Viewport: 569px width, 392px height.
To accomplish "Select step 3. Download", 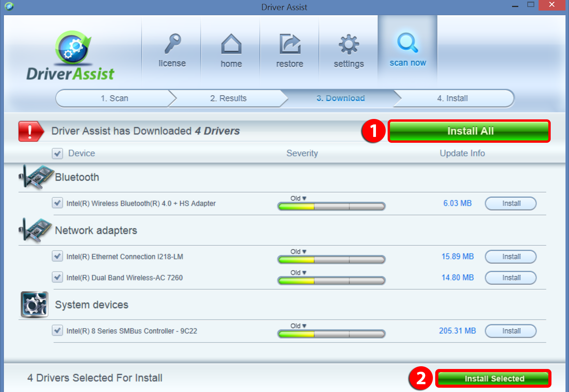I will pos(340,98).
